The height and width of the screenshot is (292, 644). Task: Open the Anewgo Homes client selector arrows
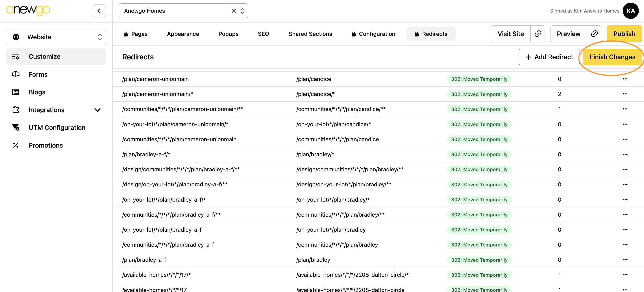click(242, 11)
